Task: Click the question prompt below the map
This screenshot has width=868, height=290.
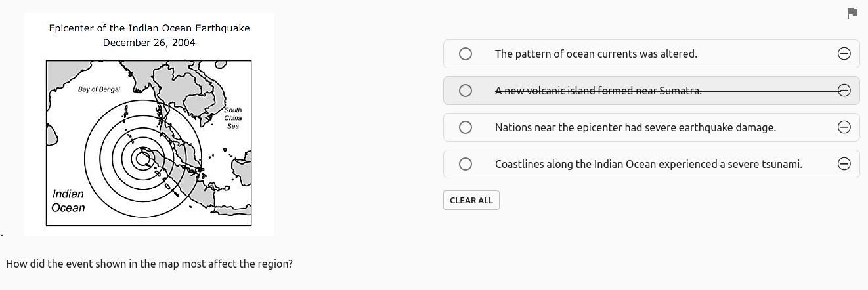Action: click(149, 264)
